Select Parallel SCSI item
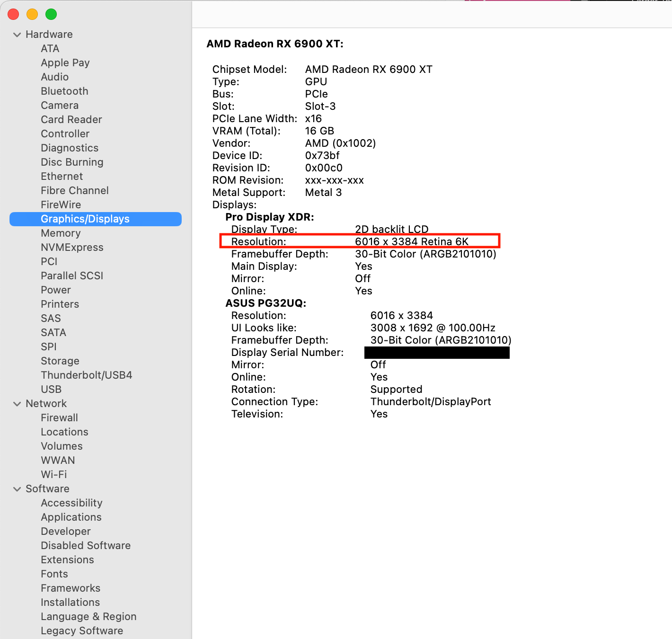 point(72,276)
